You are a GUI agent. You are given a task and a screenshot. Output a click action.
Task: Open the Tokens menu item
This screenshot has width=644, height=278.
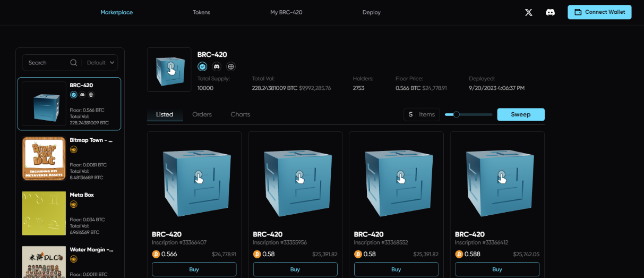[201, 12]
